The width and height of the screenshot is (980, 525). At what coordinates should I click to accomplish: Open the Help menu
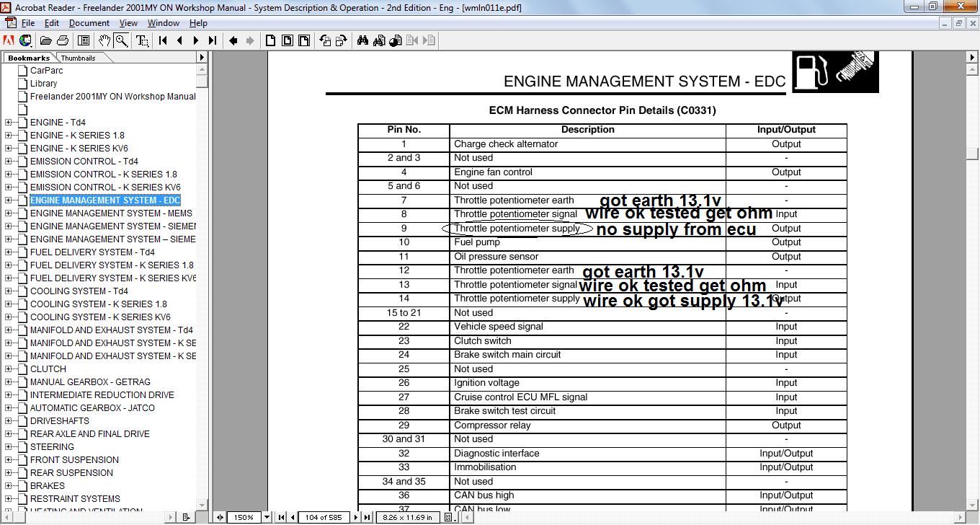coord(198,23)
